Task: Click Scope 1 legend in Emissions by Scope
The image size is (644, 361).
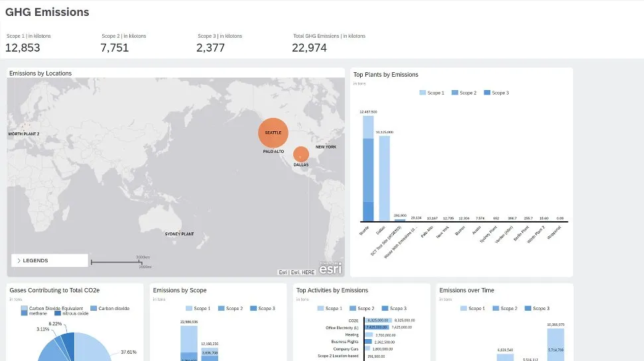Action: (198, 309)
